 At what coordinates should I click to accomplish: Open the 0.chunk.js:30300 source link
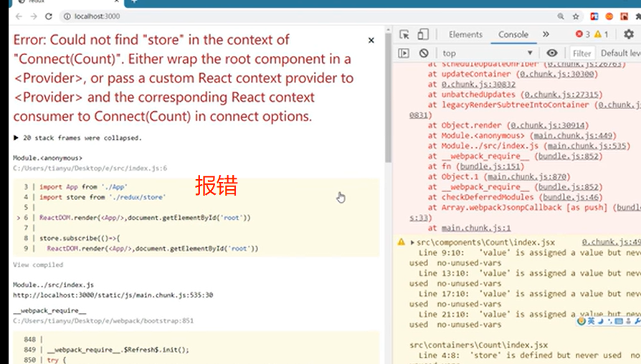[x=557, y=75]
